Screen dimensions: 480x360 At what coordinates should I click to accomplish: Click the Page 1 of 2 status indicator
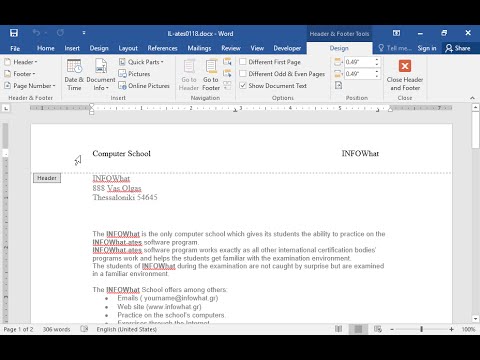pos(18,329)
